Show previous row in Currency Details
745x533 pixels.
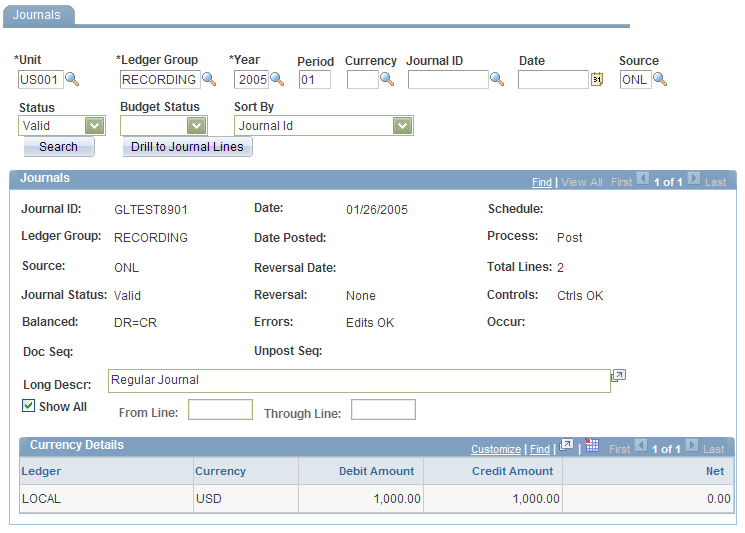point(641,446)
